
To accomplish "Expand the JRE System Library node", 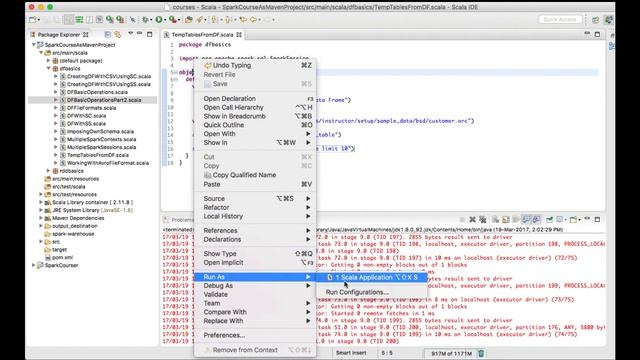I will (x=41, y=210).
